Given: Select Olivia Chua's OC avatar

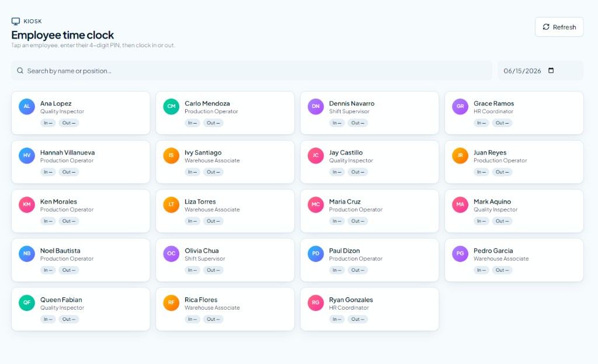Looking at the screenshot, I should pyautogui.click(x=171, y=254).
